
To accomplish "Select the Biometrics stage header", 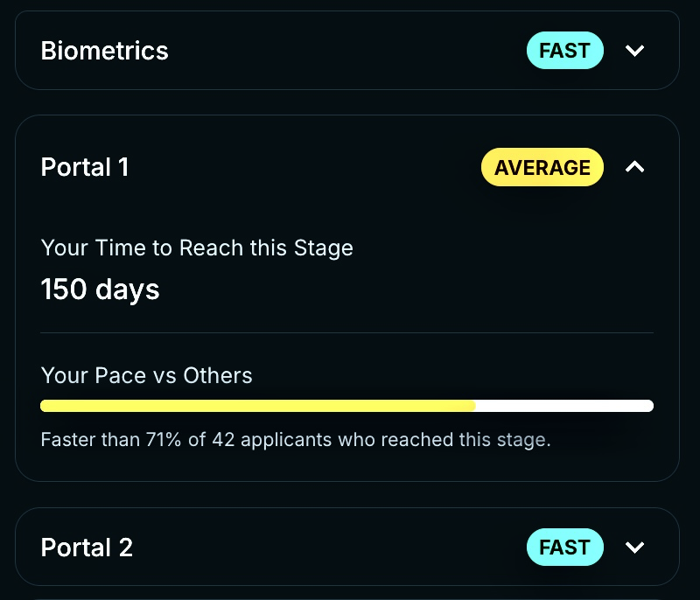I will click(x=104, y=51).
